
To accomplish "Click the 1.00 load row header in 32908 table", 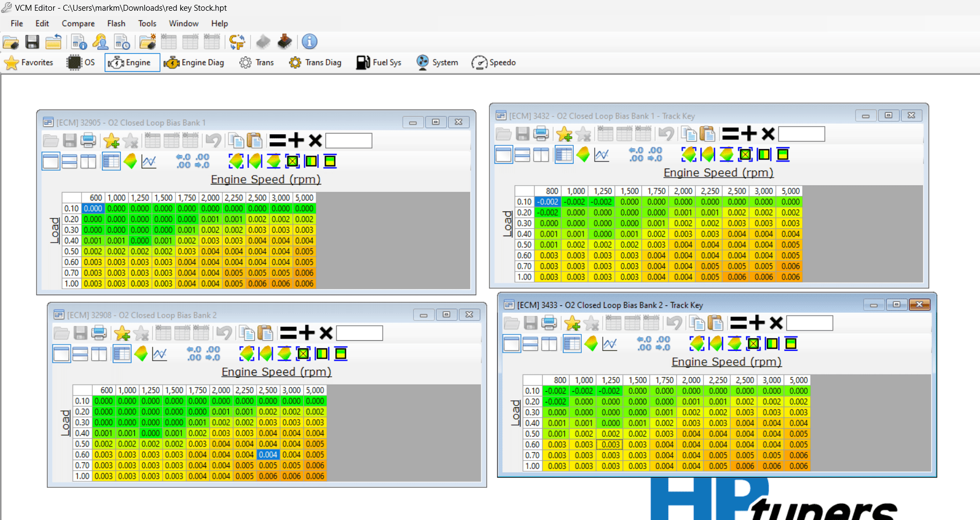I will tap(82, 476).
